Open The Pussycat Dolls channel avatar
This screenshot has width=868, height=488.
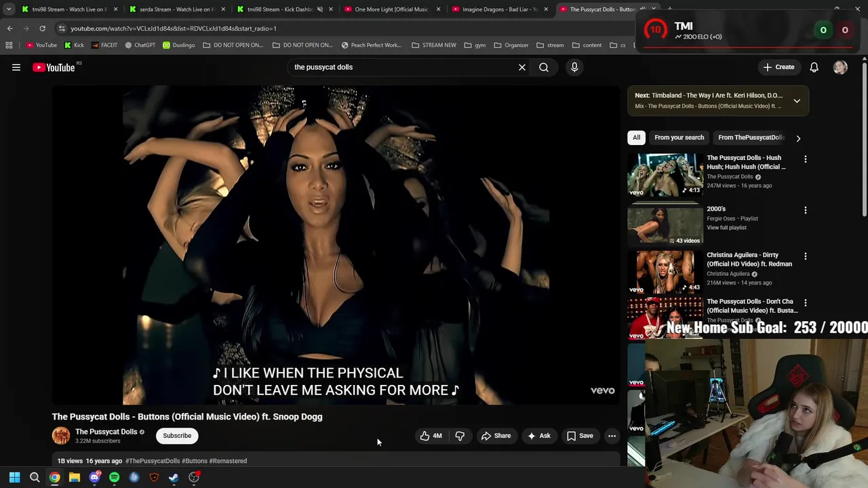(x=61, y=436)
